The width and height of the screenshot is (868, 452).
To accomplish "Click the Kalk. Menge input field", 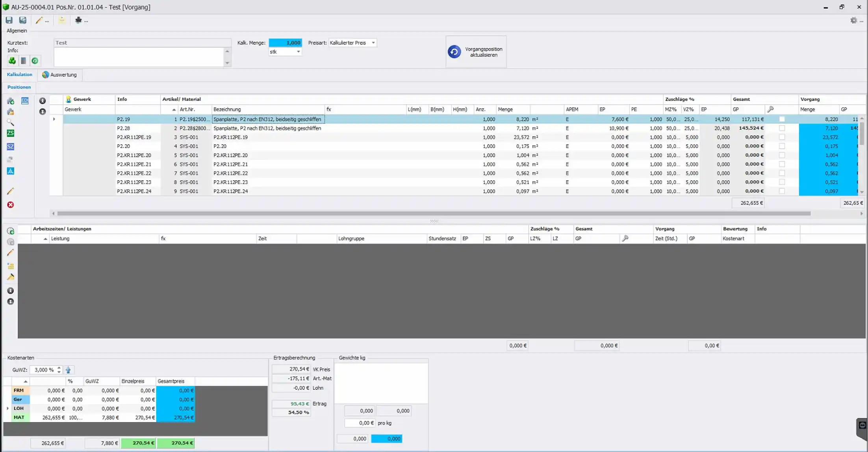I will click(285, 43).
